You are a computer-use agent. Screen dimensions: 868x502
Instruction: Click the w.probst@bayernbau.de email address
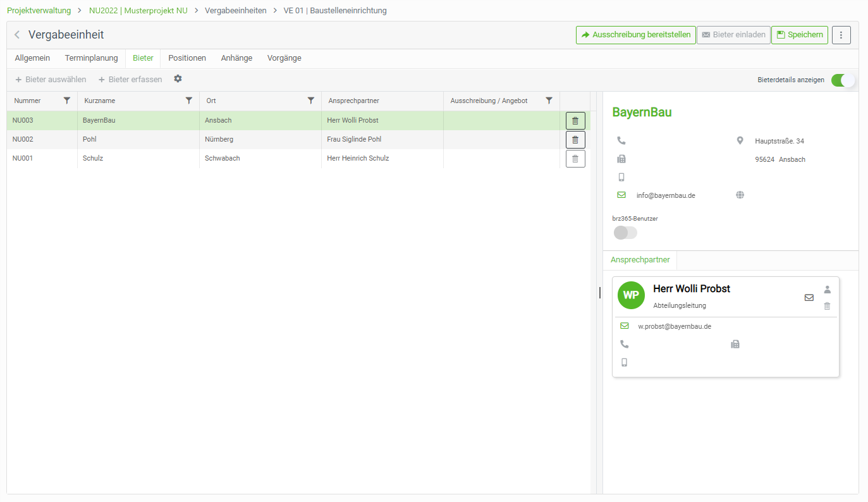675,326
